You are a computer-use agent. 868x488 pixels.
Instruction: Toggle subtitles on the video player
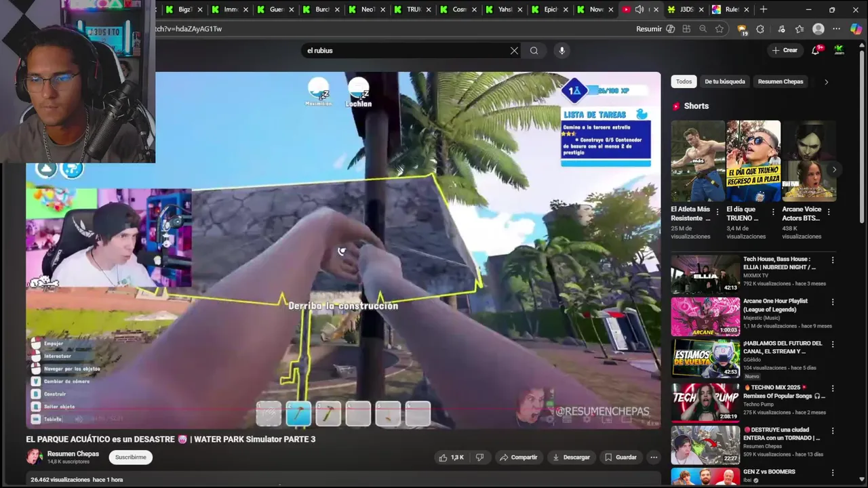coord(567,420)
